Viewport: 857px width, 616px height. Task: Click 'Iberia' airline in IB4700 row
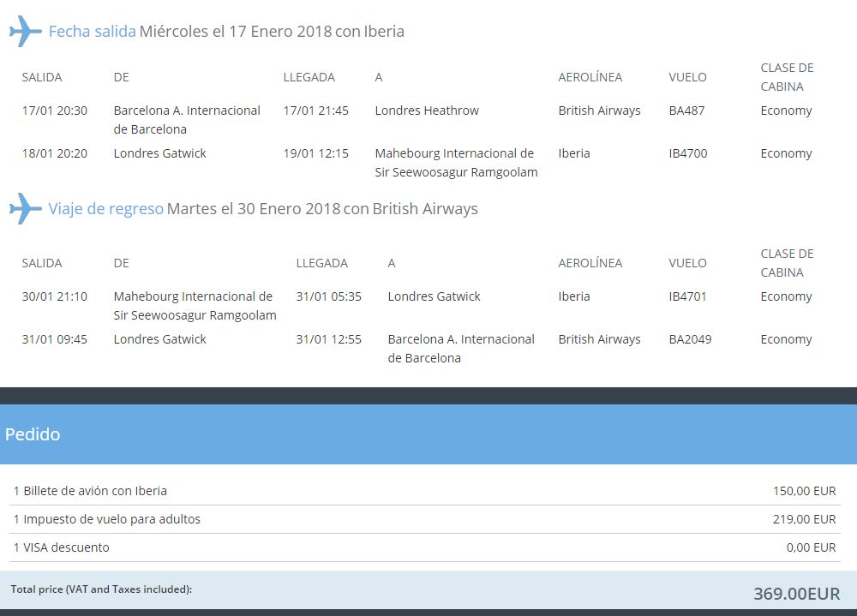point(574,153)
